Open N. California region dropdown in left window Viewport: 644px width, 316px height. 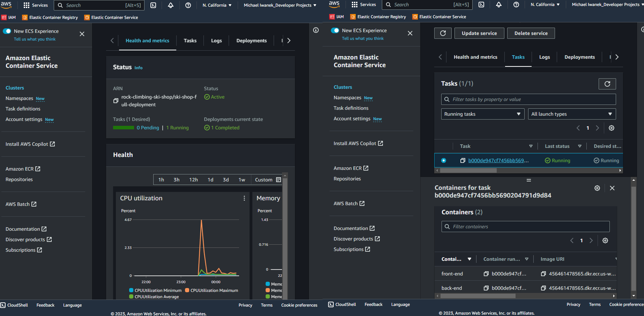(217, 5)
